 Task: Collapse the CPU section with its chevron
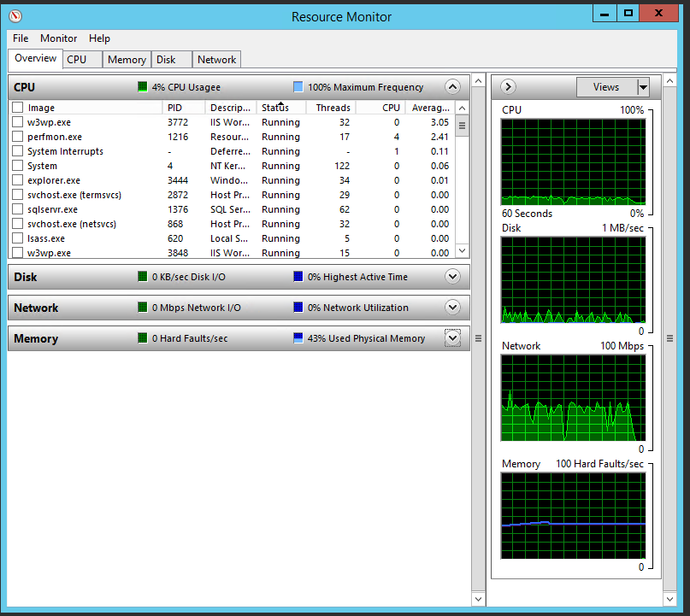(x=452, y=87)
